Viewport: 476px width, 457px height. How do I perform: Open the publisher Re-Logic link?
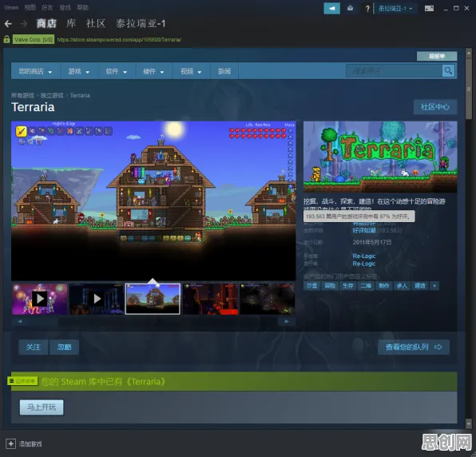coord(364,264)
